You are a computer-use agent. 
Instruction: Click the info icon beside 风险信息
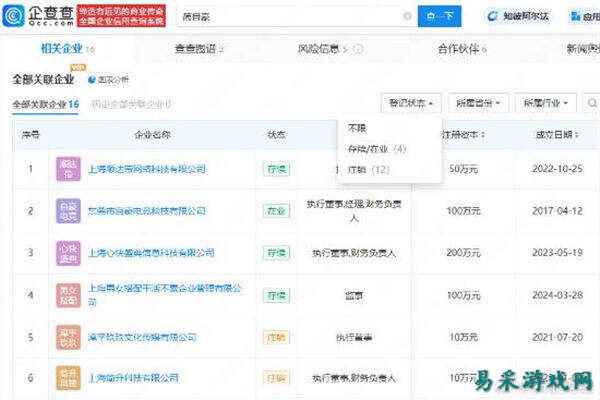pos(357,49)
